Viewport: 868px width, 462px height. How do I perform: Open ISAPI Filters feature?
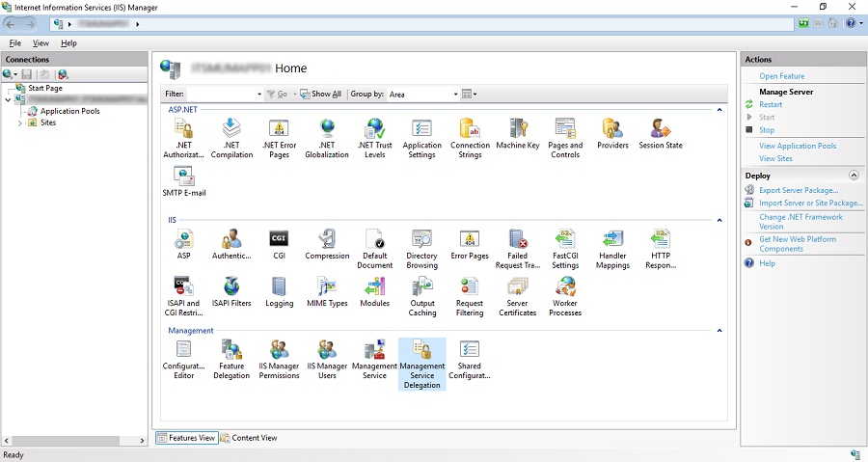coord(231,291)
